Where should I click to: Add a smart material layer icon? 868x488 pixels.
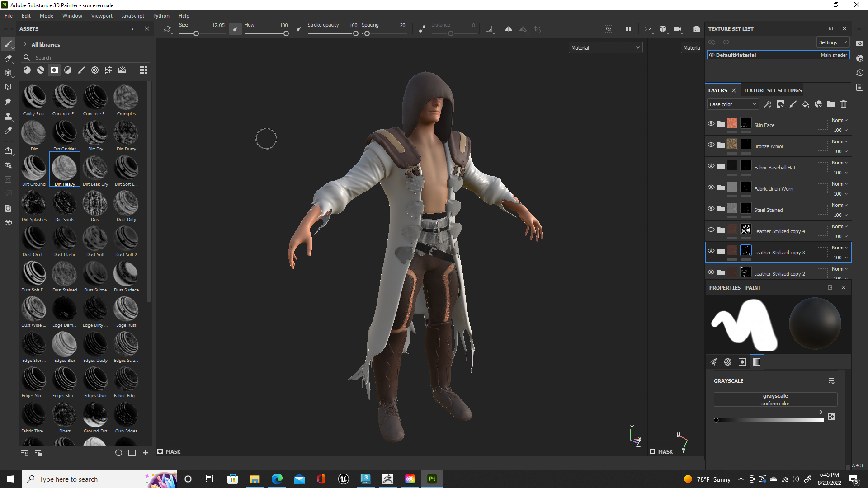tap(818, 104)
